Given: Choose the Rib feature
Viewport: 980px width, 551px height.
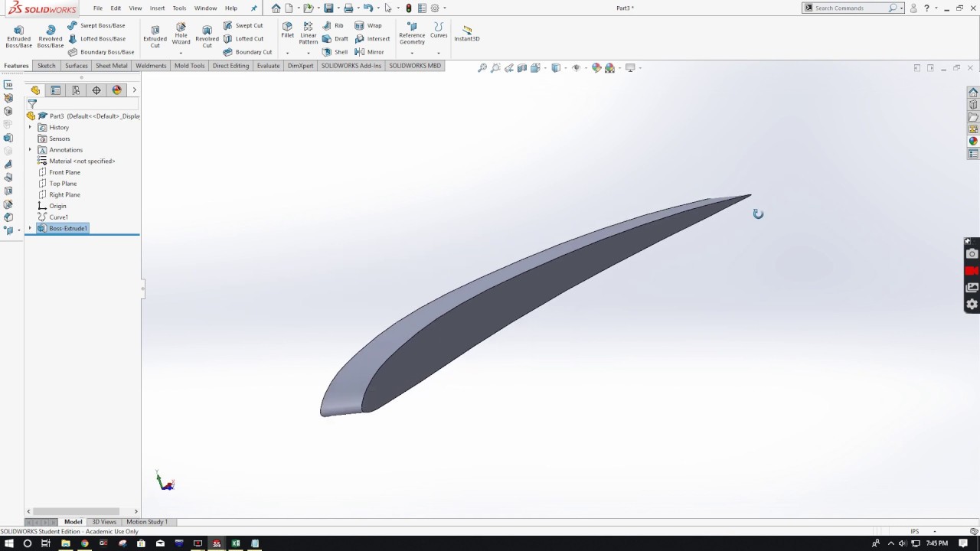Looking at the screenshot, I should click(x=333, y=25).
